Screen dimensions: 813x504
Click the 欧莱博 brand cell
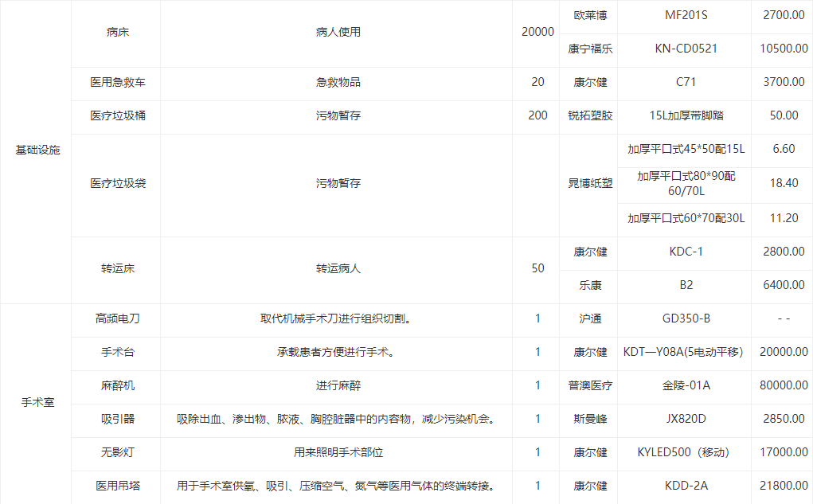590,16
